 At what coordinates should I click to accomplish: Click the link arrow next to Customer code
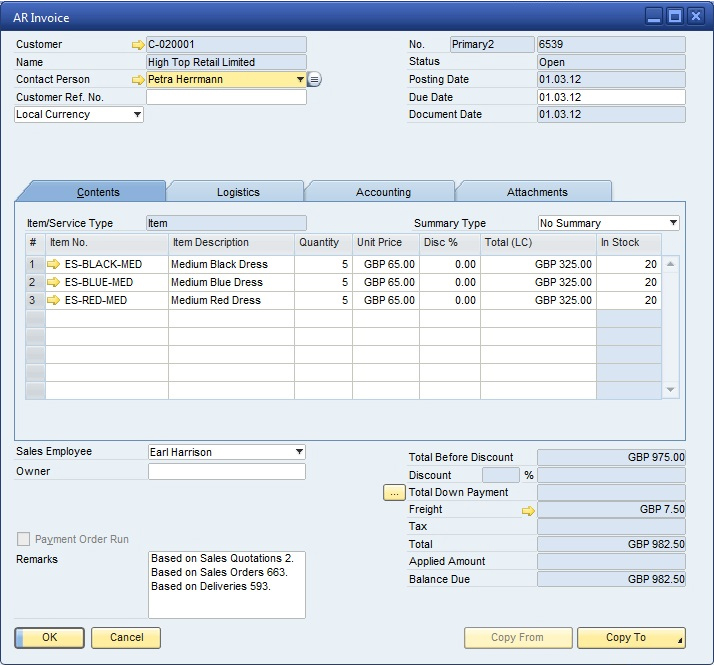pos(137,45)
